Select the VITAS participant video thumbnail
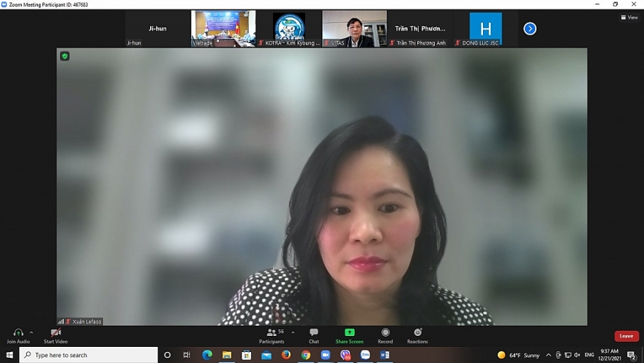Screen dimensions: 644x363 click(x=354, y=29)
